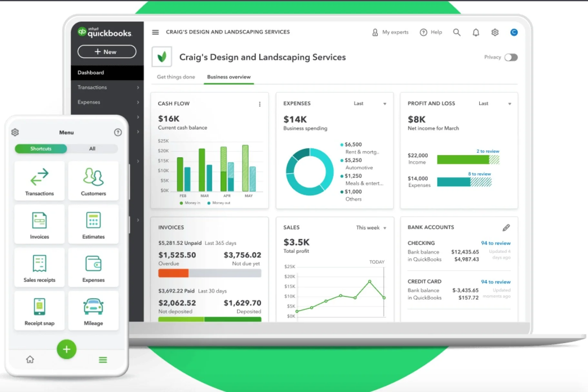Open Profit and Loss Last dropdown
588x392 pixels.
point(495,104)
